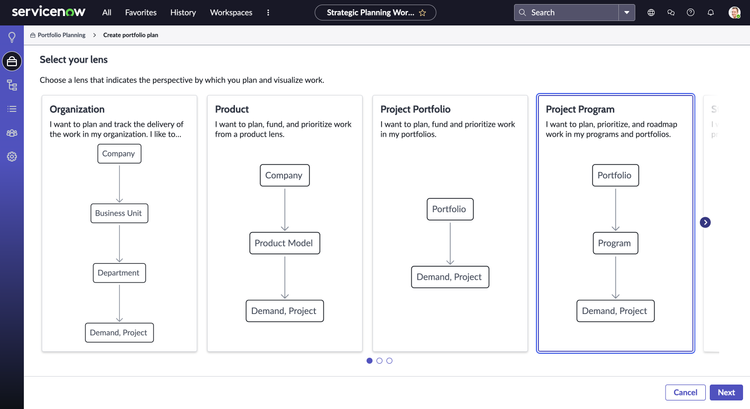
Task: Click the Product Model node in Product card
Action: (285, 243)
